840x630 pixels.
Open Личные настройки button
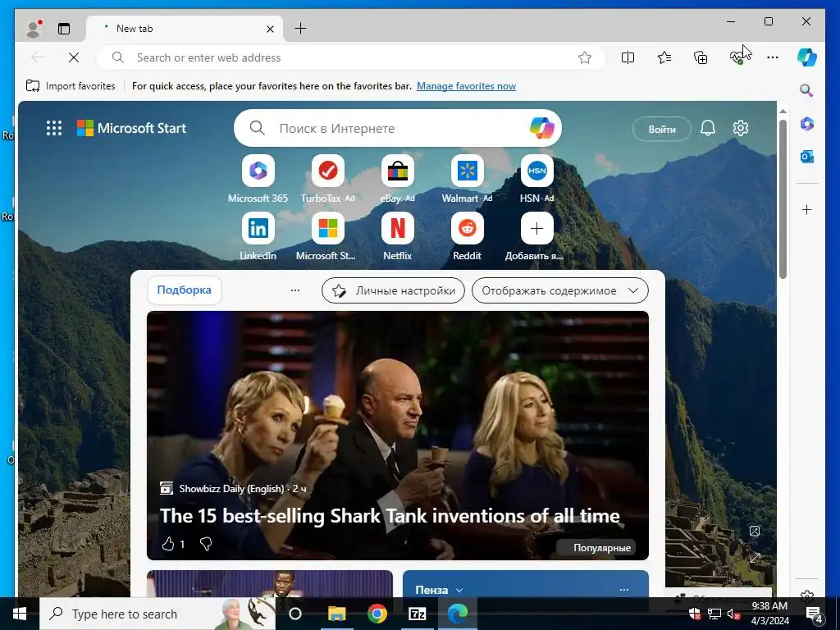[x=393, y=290]
